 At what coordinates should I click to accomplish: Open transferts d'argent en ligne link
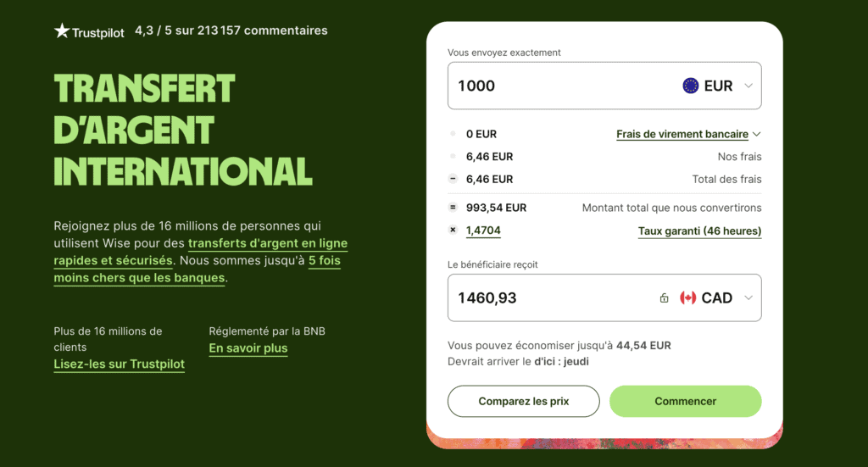267,243
